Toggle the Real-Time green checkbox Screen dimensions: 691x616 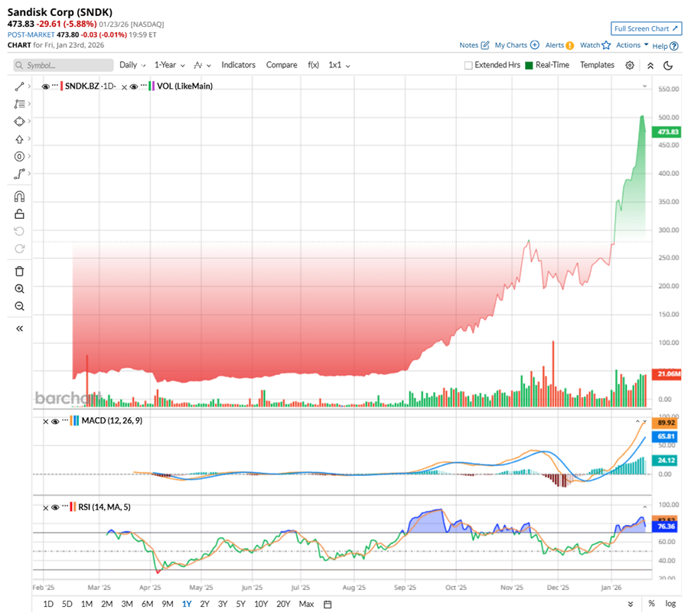point(529,65)
